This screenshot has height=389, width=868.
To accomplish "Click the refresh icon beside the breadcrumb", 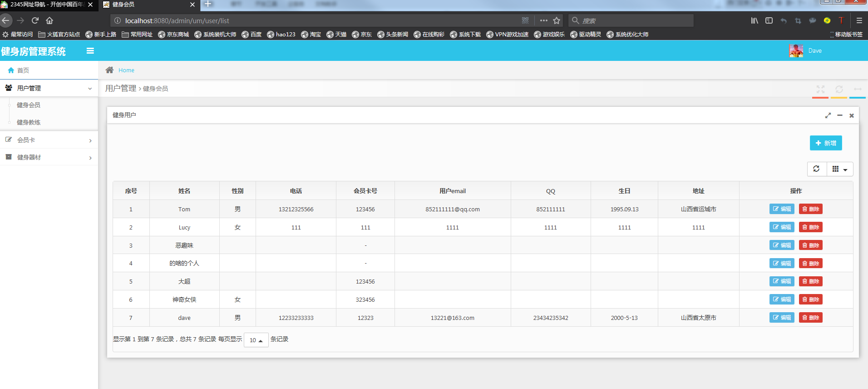I will point(839,89).
